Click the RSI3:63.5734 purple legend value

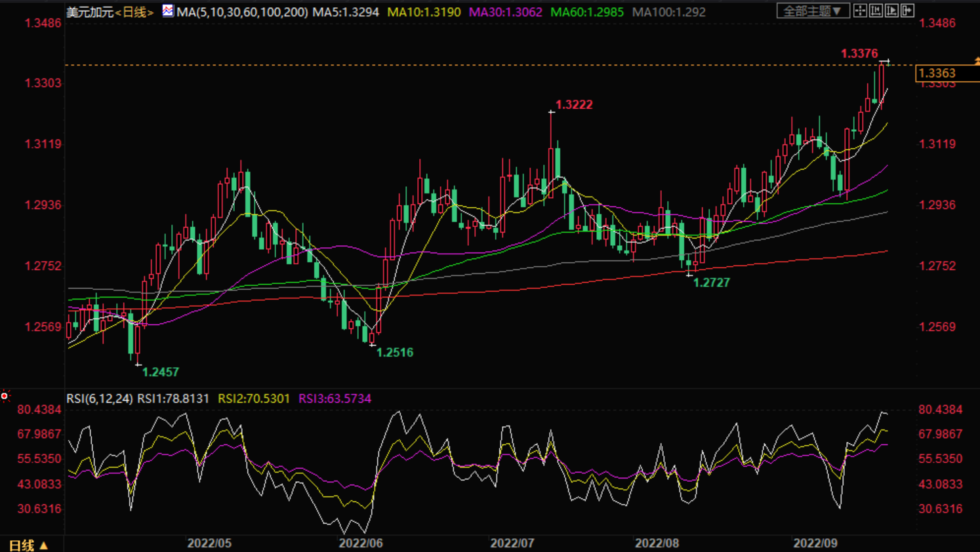pyautogui.click(x=335, y=399)
